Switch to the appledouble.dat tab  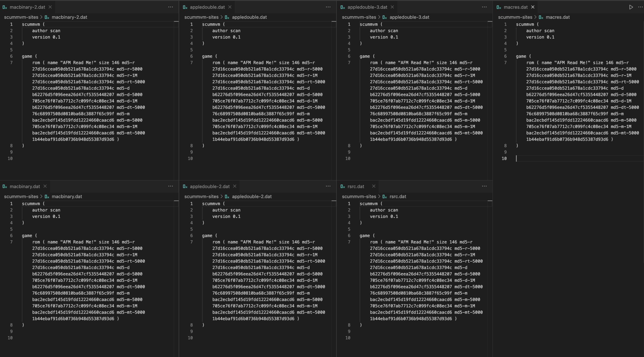click(207, 7)
